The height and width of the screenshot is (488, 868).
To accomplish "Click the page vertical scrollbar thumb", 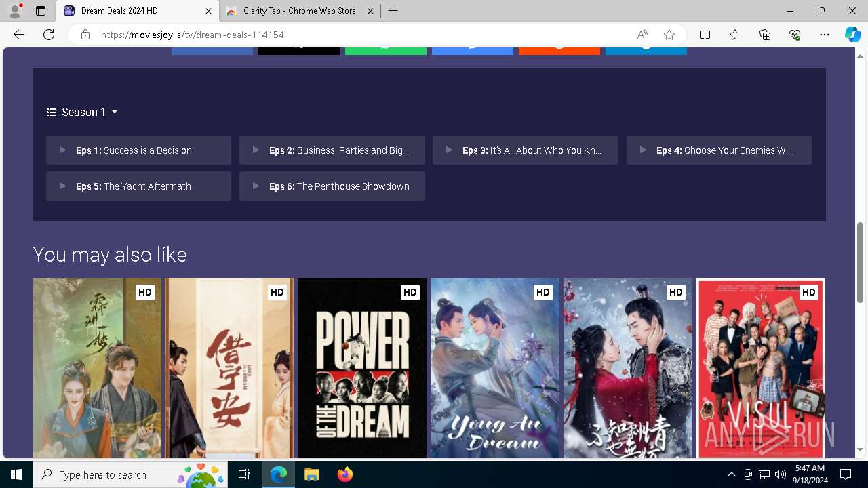I will (861, 262).
